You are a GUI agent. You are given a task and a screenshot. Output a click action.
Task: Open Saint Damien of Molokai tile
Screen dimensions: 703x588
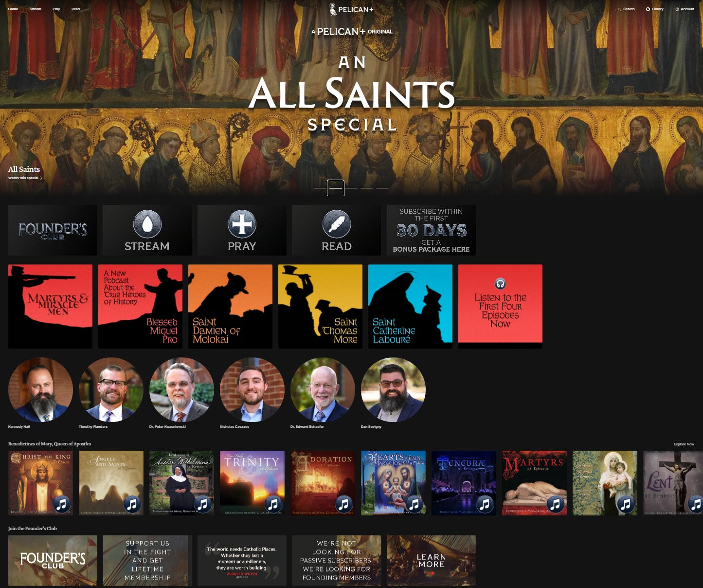coord(230,307)
